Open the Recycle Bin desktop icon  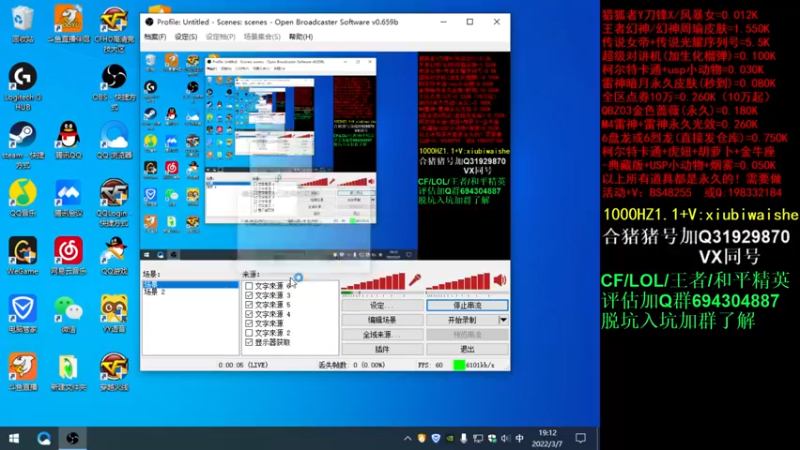[x=22, y=23]
